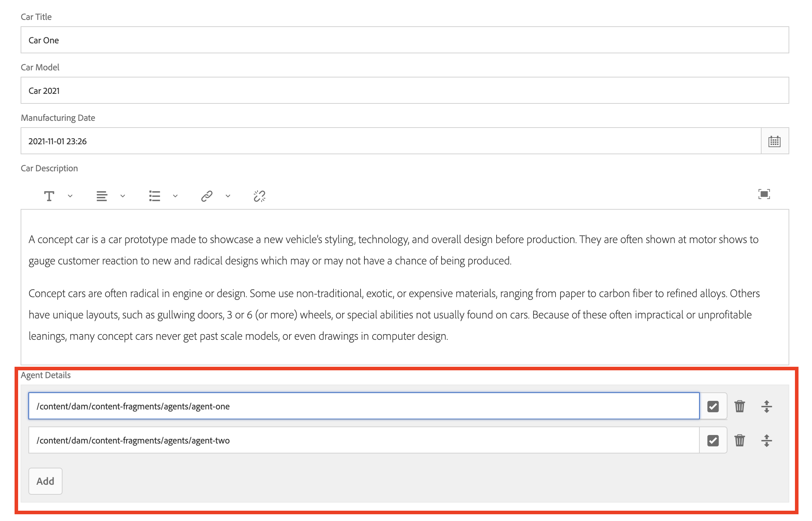This screenshot has width=812, height=521.
Task: Uncheck the checkbox next to agent-one path
Action: 713,406
